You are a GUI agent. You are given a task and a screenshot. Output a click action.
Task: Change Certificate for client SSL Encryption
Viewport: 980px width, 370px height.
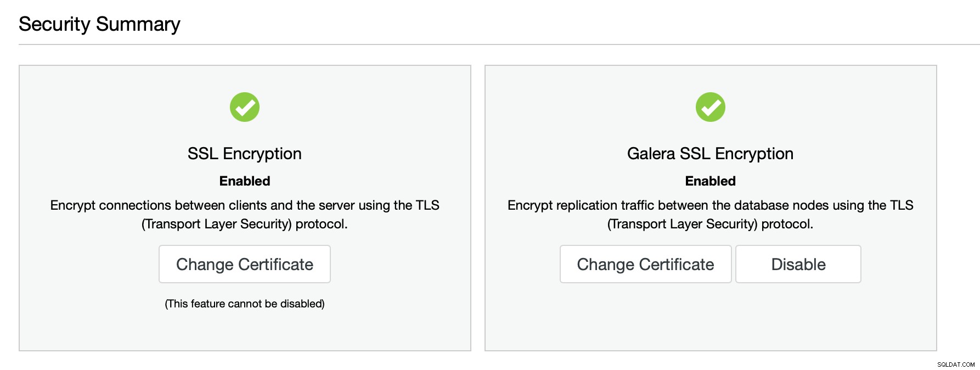click(x=245, y=264)
